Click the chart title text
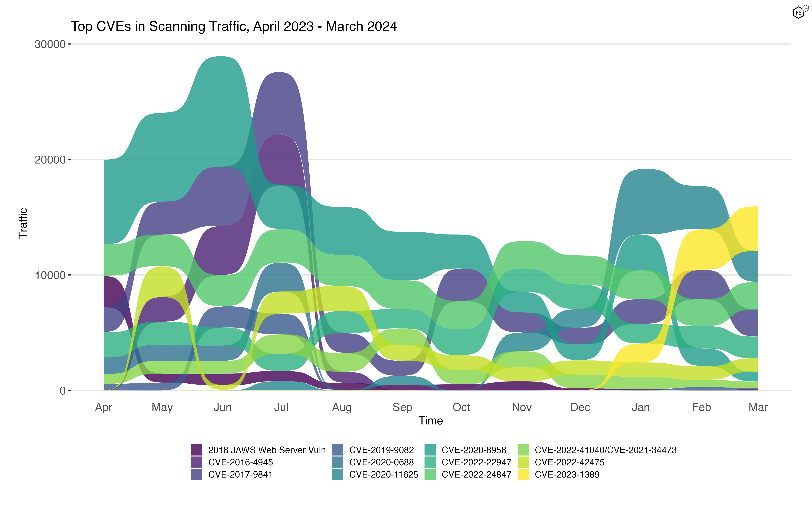This screenshot has height=507, width=812. coord(234,26)
